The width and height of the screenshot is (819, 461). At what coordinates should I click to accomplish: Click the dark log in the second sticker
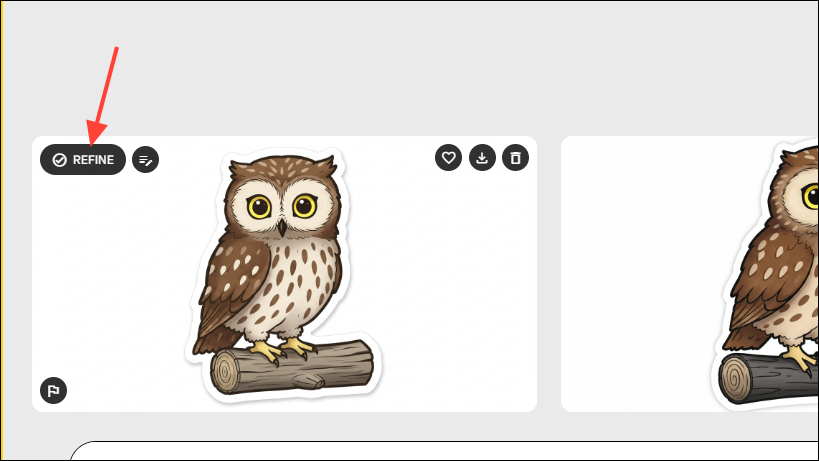tap(768, 379)
